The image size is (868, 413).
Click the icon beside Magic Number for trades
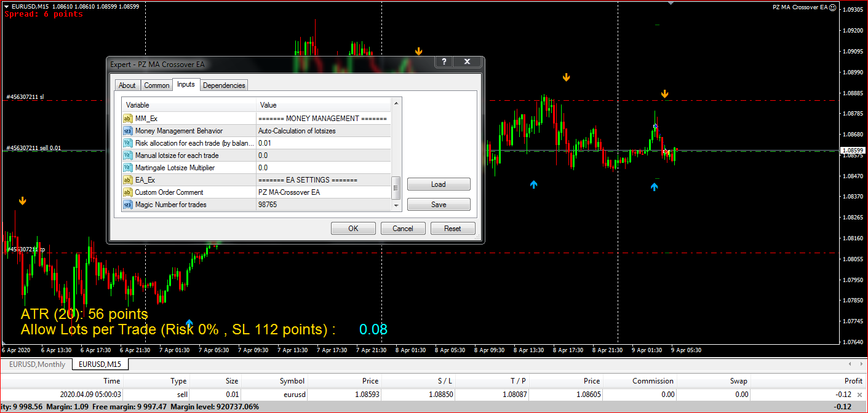coord(127,205)
